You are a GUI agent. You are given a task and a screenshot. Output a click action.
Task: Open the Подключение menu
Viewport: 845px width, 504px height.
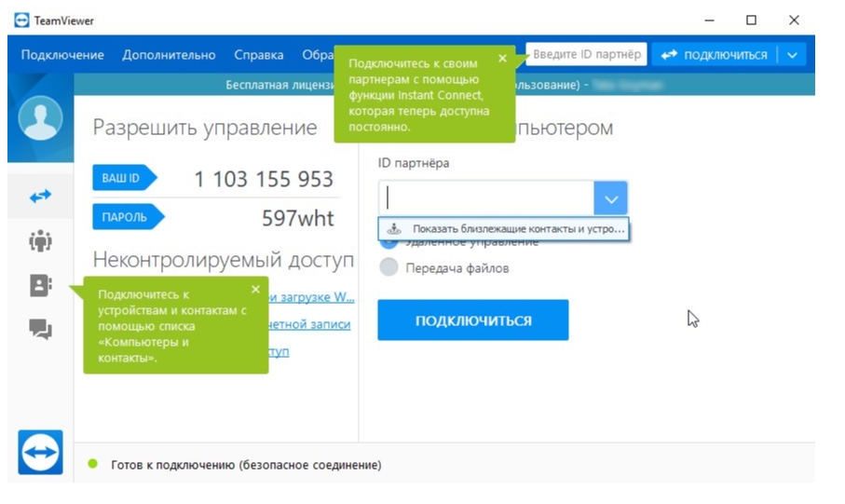(62, 55)
